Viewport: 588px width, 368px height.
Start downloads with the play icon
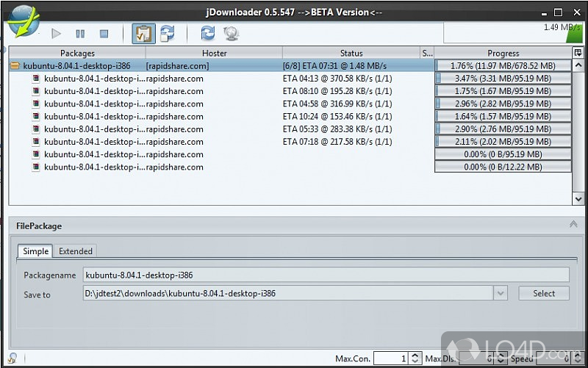[x=57, y=34]
